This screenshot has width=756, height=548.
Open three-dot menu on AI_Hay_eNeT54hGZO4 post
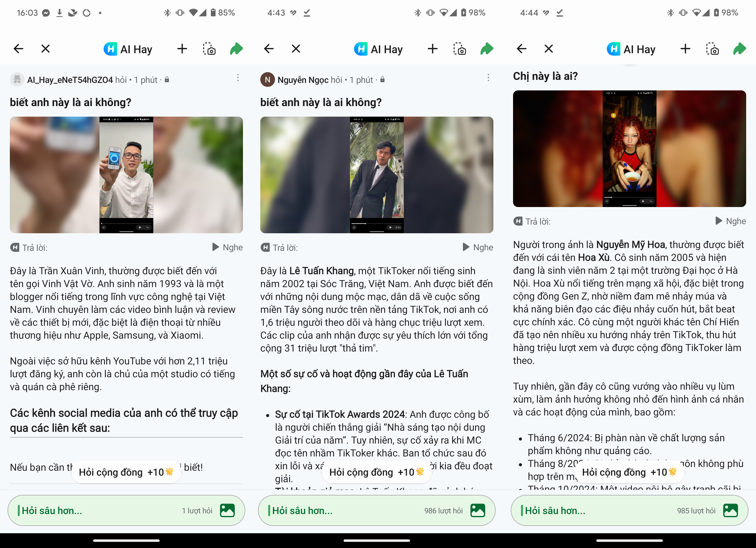pyautogui.click(x=238, y=78)
